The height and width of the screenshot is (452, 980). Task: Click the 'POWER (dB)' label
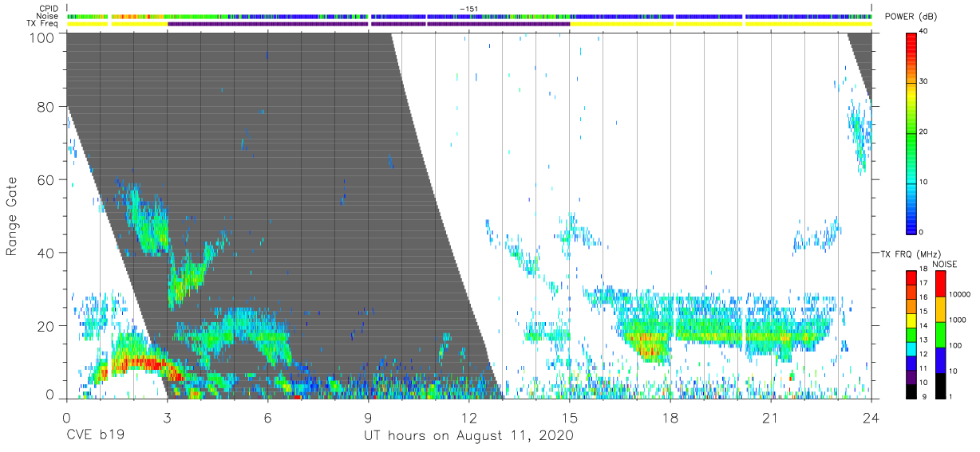click(x=911, y=18)
